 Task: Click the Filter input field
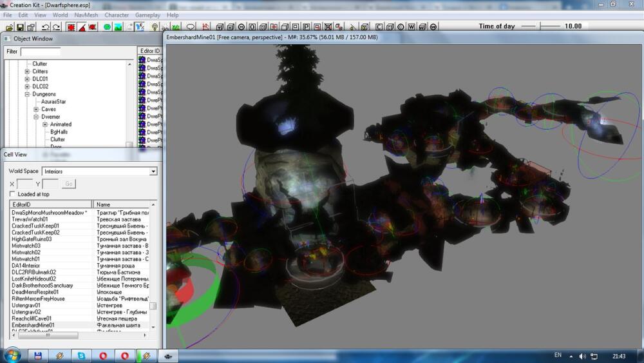[40, 52]
